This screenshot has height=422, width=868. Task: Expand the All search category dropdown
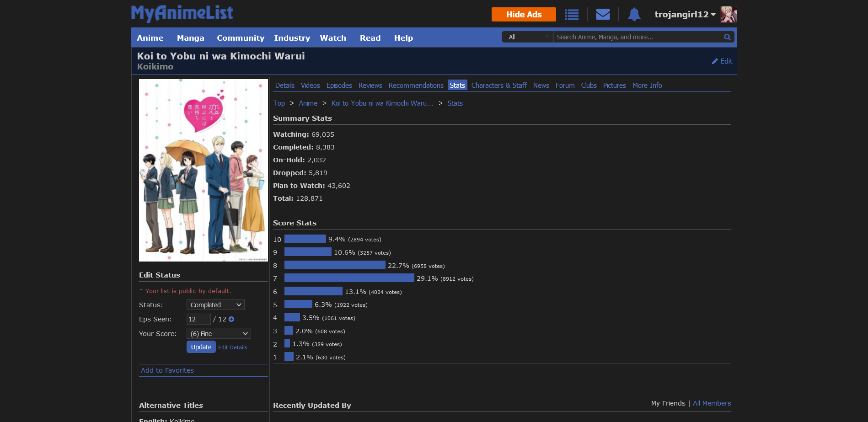pyautogui.click(x=528, y=37)
